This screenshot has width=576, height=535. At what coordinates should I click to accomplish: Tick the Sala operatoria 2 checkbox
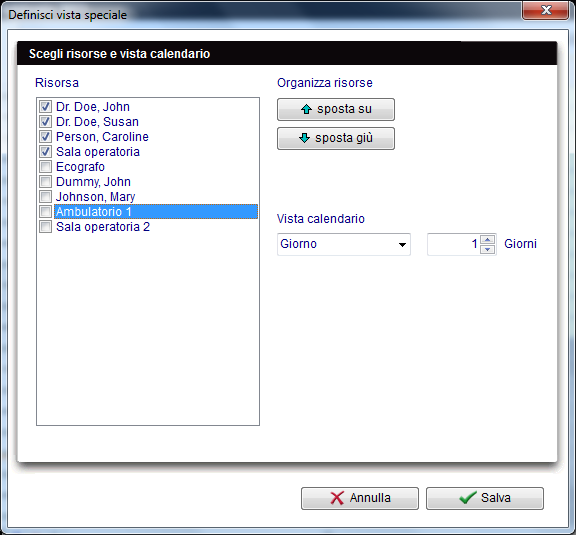(x=46, y=227)
